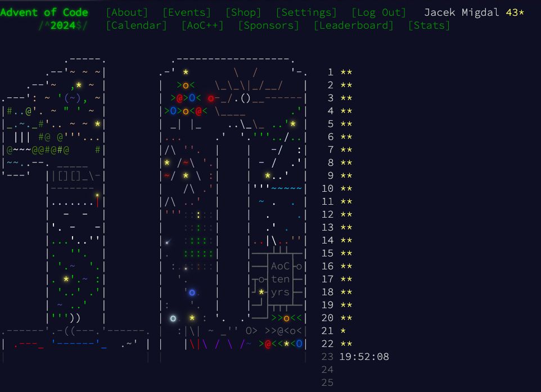View the Sponsors page
Image resolution: width=541 pixels, height=392 pixels.
click(x=268, y=25)
